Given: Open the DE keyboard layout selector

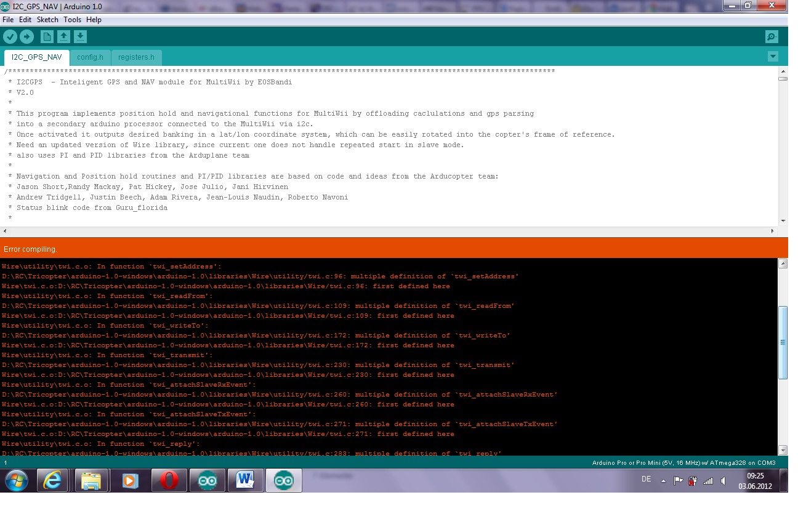Looking at the screenshot, I should (x=646, y=480).
